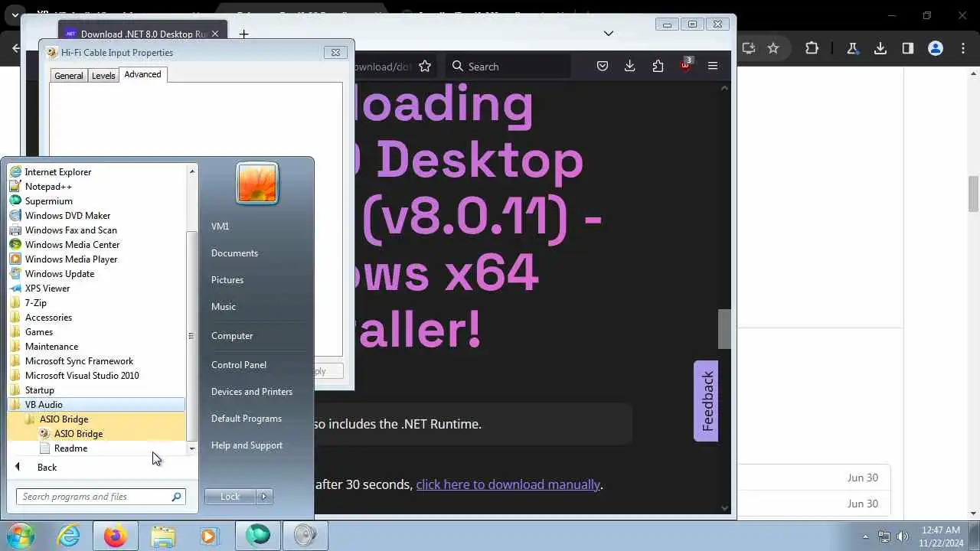Screen dimensions: 980x551
Task: Switch to the Levels tab
Action: [103, 76]
